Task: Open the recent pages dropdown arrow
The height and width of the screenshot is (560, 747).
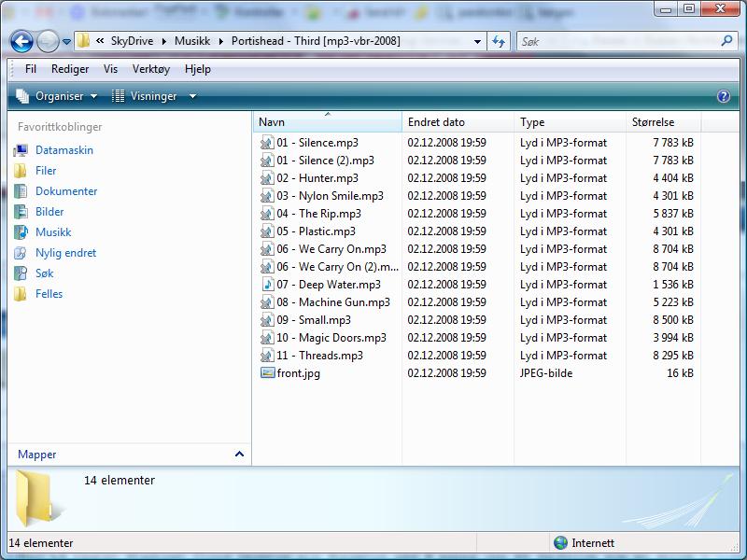Action: [66, 42]
